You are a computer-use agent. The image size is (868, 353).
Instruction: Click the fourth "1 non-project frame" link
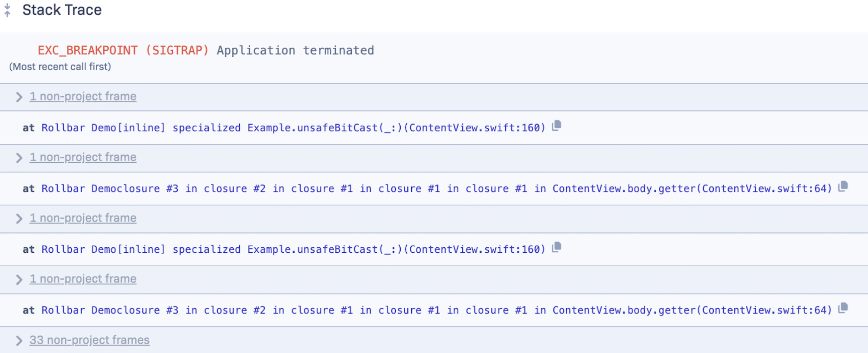click(83, 279)
